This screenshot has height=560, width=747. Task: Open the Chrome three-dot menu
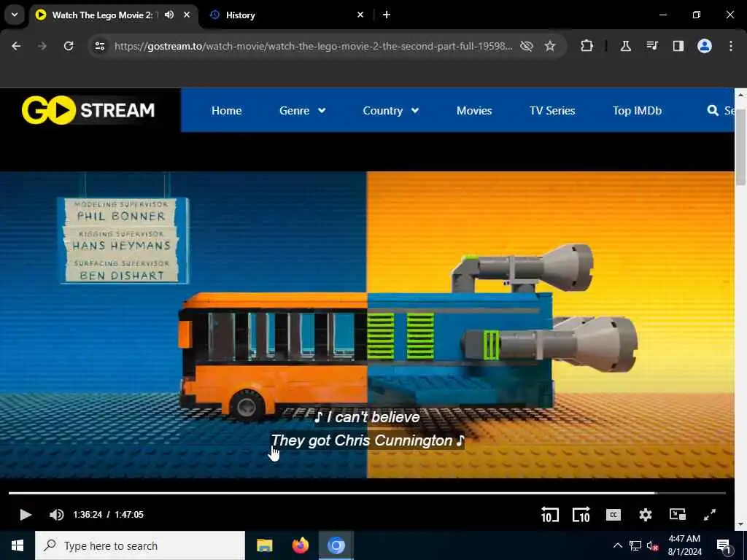pos(731,46)
